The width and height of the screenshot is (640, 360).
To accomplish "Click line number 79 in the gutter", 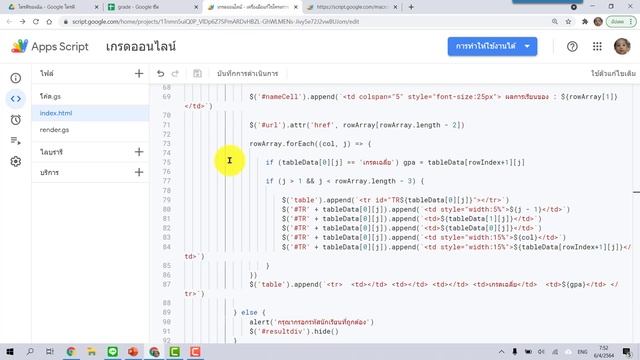I will (166, 200).
